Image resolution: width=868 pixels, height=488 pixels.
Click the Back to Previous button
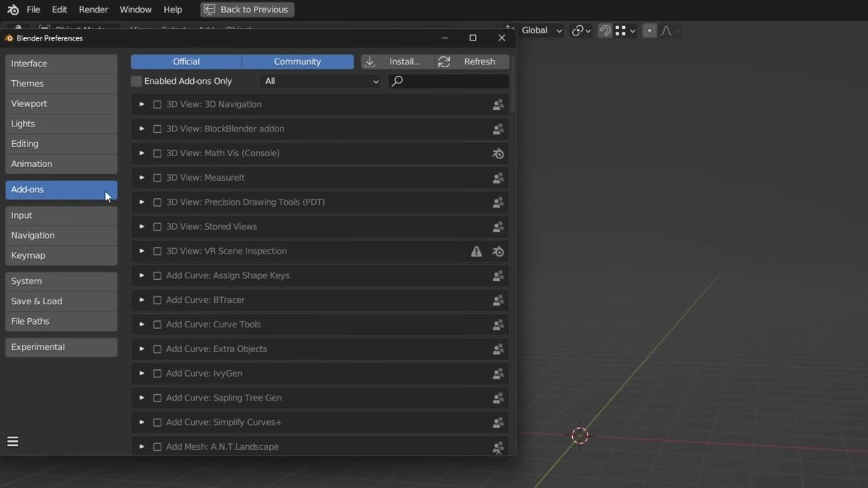247,9
